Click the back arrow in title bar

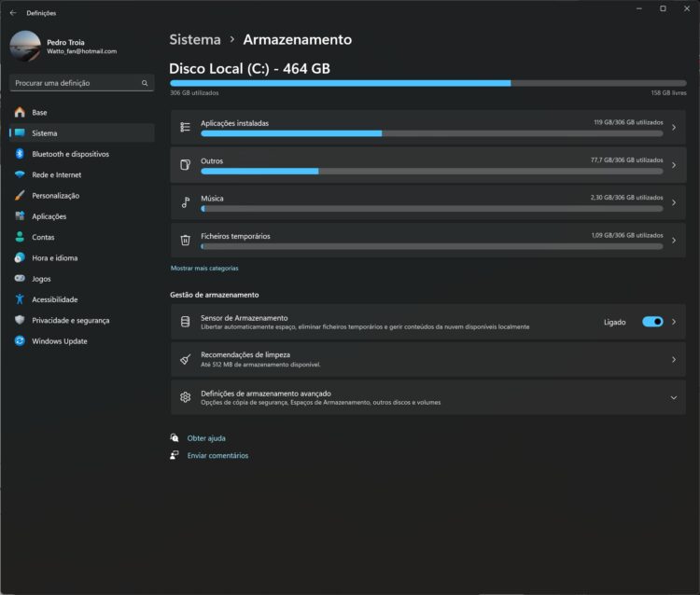pyautogui.click(x=13, y=13)
